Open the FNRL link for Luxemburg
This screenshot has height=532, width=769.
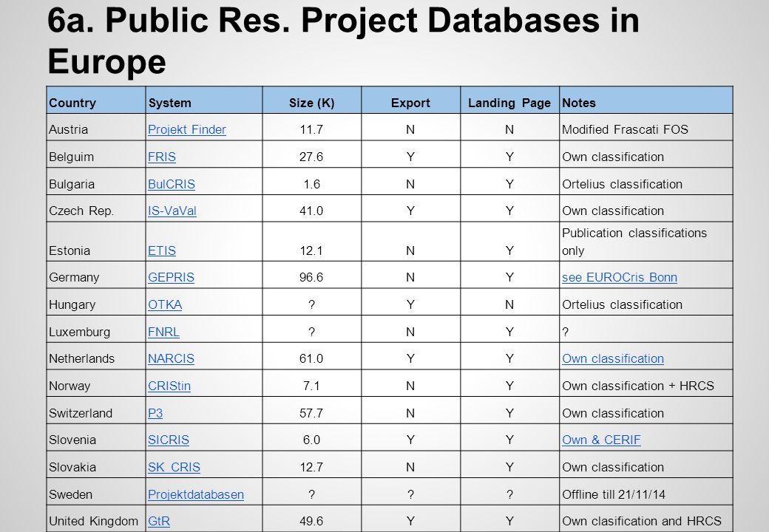tap(164, 332)
